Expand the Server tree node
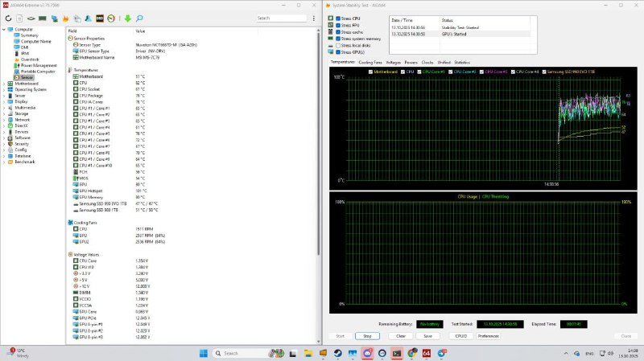The image size is (644, 361). [4, 96]
